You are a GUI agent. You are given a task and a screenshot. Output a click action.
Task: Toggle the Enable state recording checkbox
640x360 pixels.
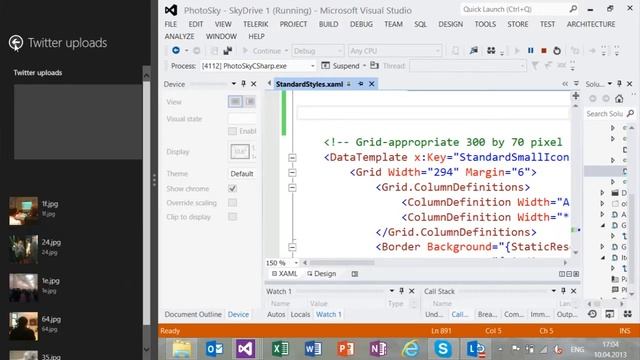pyautogui.click(x=232, y=131)
